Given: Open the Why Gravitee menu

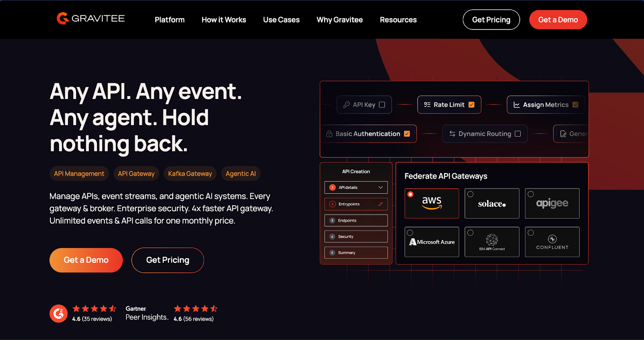Looking at the screenshot, I should (340, 20).
